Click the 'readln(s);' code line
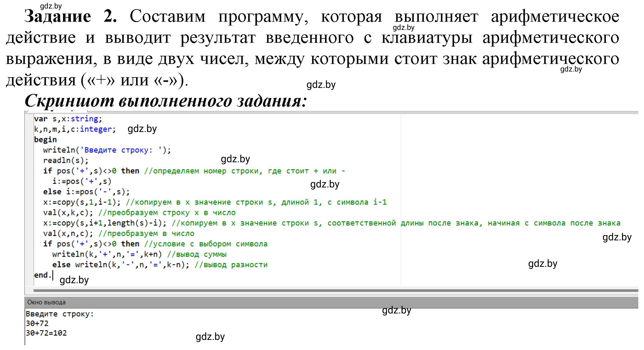The width and height of the screenshot is (644, 350). pos(66,160)
